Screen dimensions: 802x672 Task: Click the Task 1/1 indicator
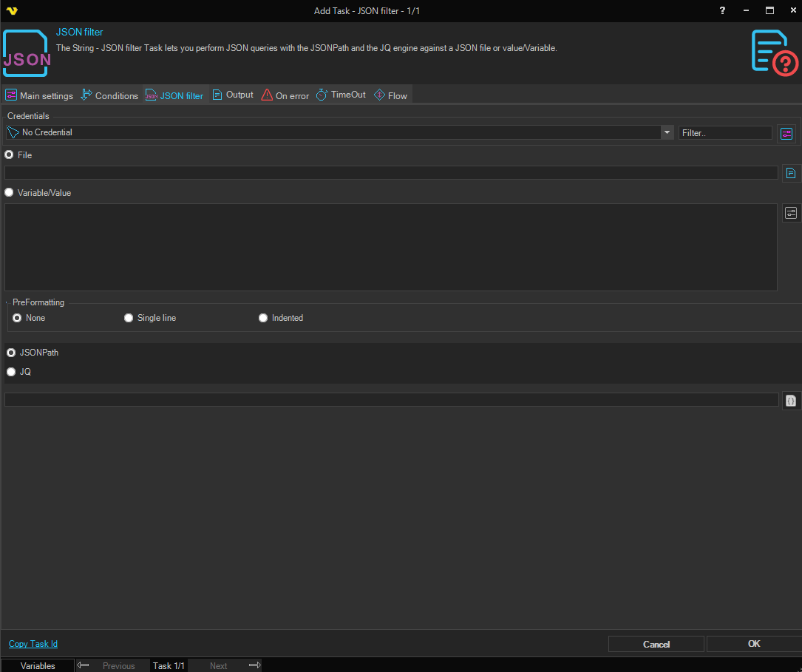click(169, 666)
